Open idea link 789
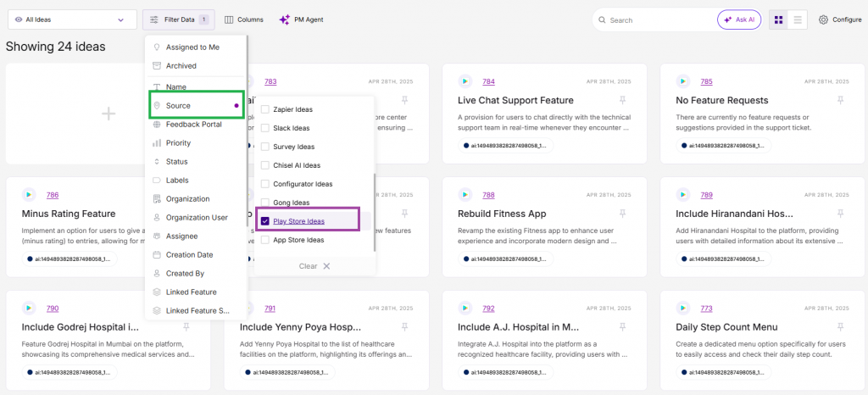Viewport: 868px width, 395px height. tap(706, 195)
